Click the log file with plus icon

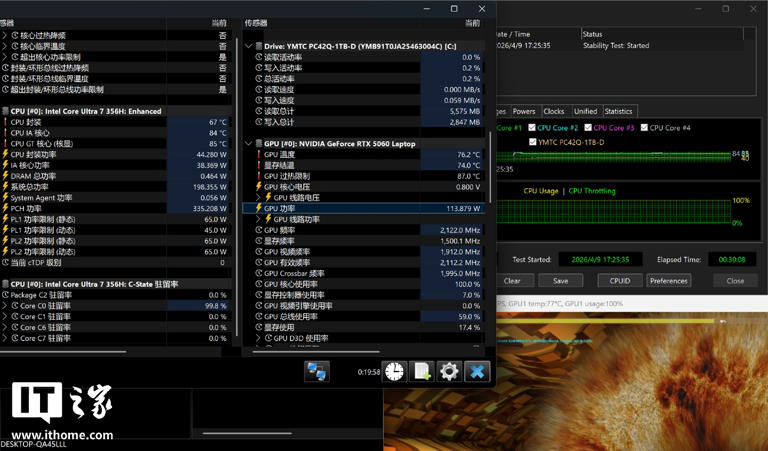click(422, 372)
